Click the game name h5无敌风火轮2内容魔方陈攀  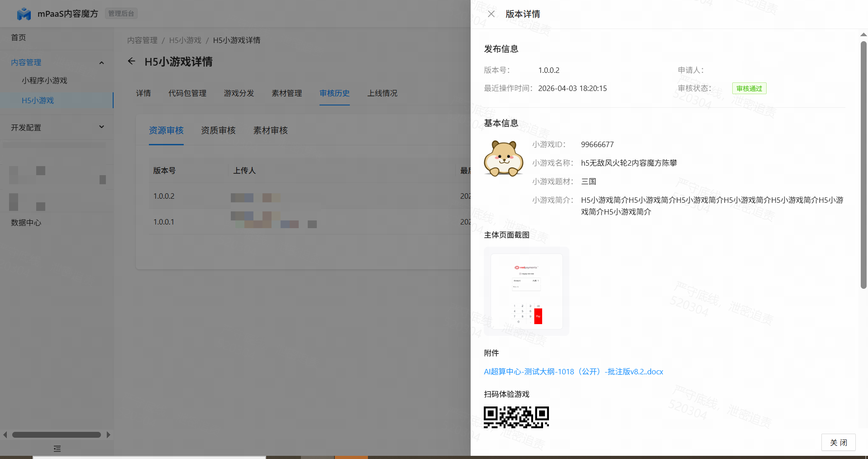tap(629, 163)
